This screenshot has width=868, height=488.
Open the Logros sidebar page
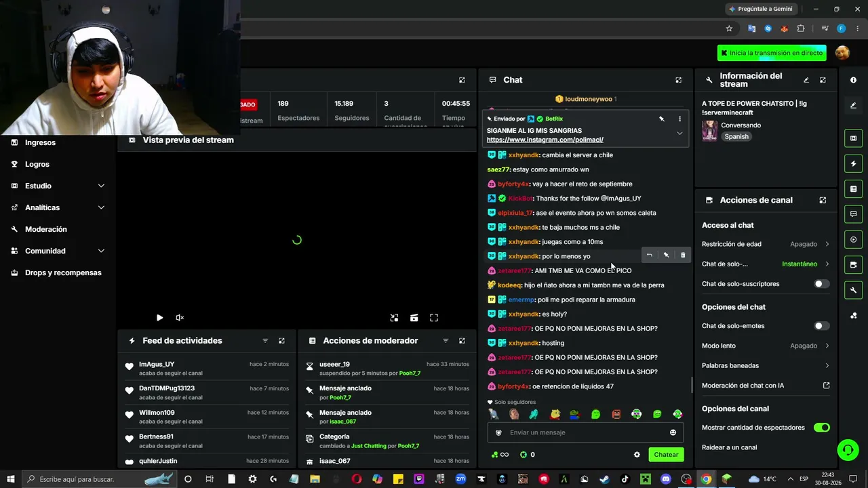point(37,164)
